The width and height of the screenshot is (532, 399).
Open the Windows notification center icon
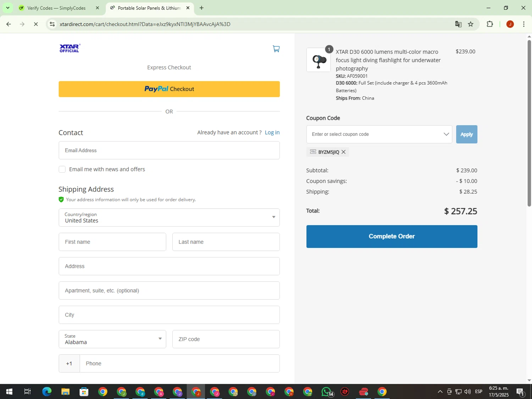[x=520, y=392]
